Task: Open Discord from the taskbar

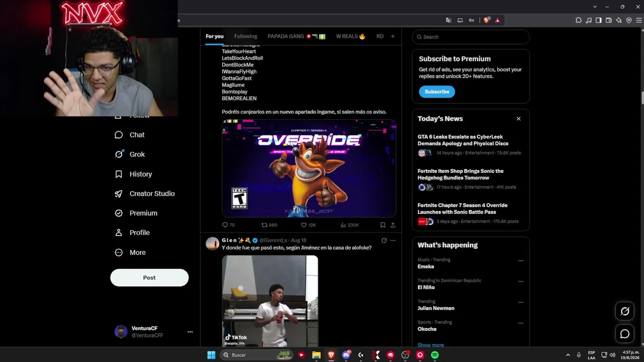Action: click(x=346, y=355)
